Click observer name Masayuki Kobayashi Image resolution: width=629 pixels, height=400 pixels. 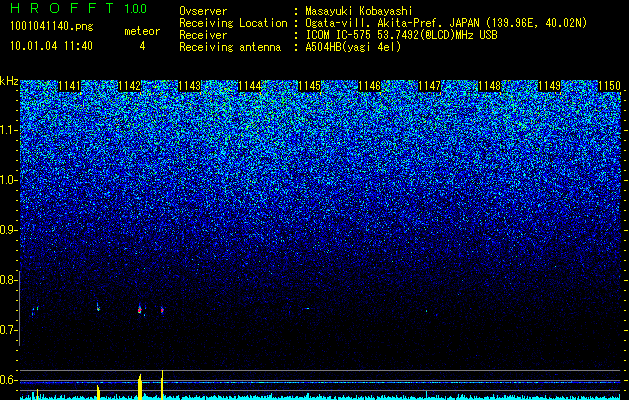(359, 11)
